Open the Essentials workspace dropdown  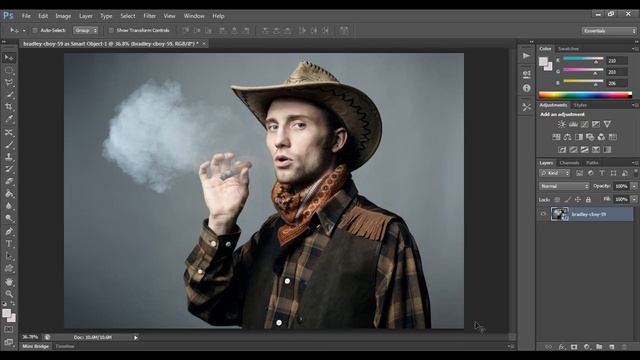[609, 31]
